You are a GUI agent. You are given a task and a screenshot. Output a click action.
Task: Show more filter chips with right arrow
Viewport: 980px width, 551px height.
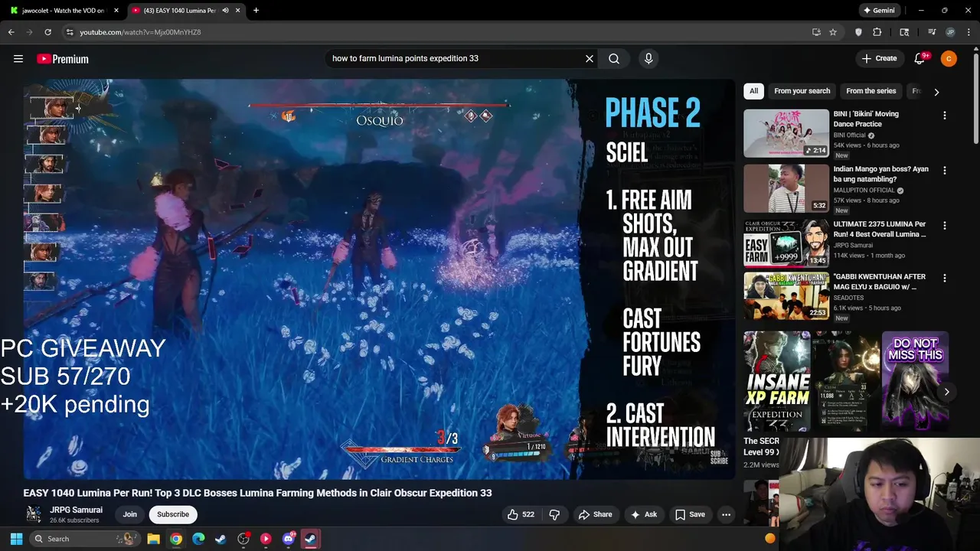[936, 92]
